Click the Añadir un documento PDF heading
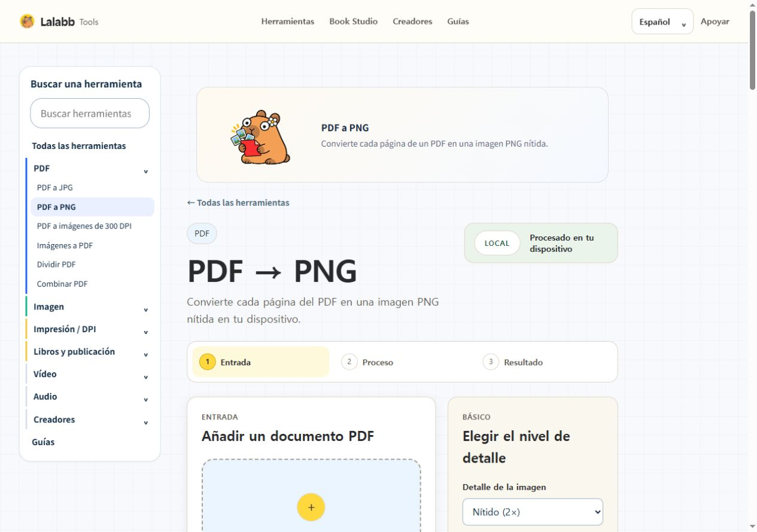Image resolution: width=757 pixels, height=532 pixels. click(x=288, y=436)
